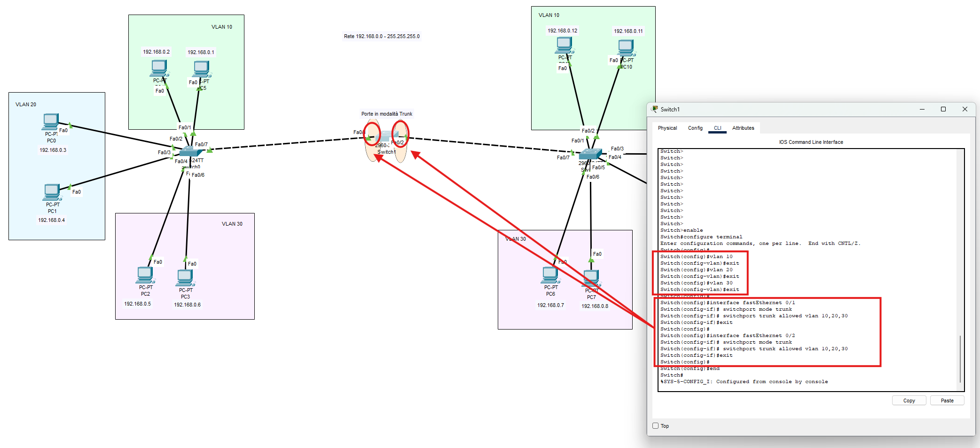Click the computer icon under 192.168.0.12
The image size is (980, 448).
point(564,46)
